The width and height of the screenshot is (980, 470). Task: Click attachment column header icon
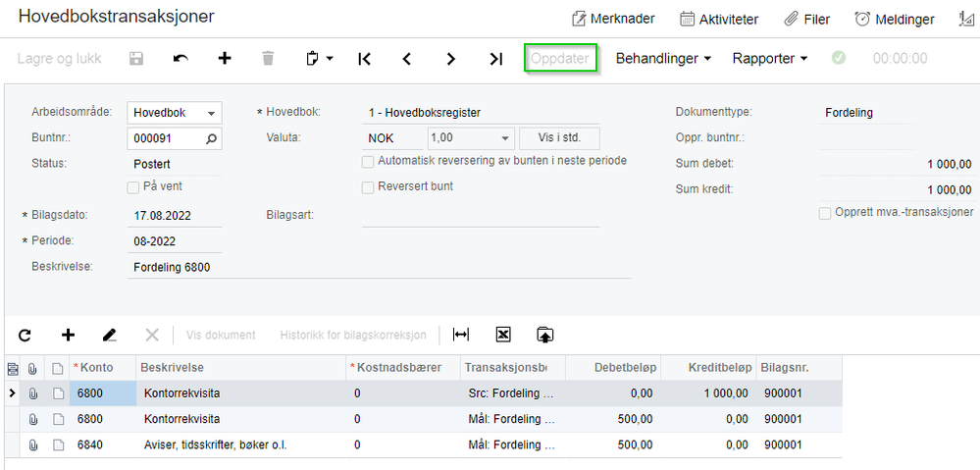click(x=33, y=369)
